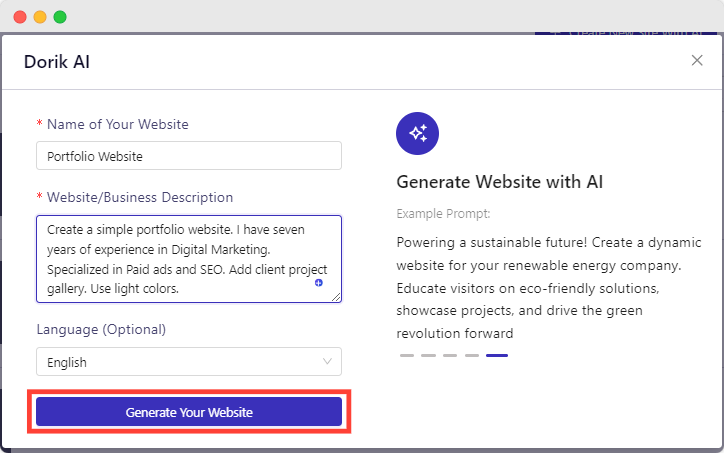
Task: Click the 'Name of Your Website' label
Action: pos(118,124)
